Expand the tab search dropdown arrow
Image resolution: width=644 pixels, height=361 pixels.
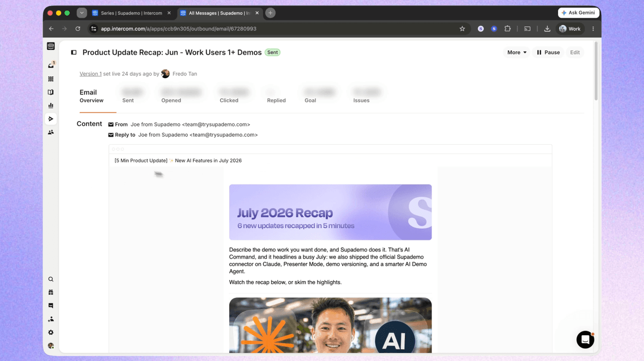click(82, 13)
